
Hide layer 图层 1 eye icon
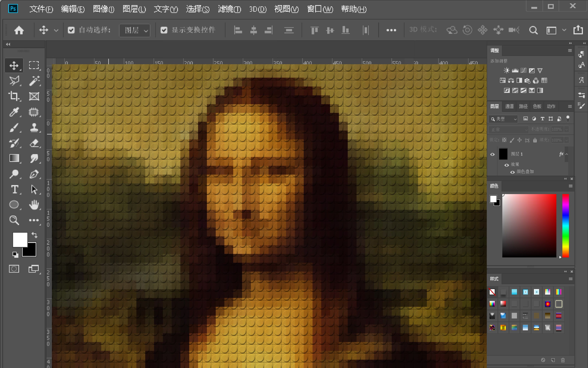493,154
